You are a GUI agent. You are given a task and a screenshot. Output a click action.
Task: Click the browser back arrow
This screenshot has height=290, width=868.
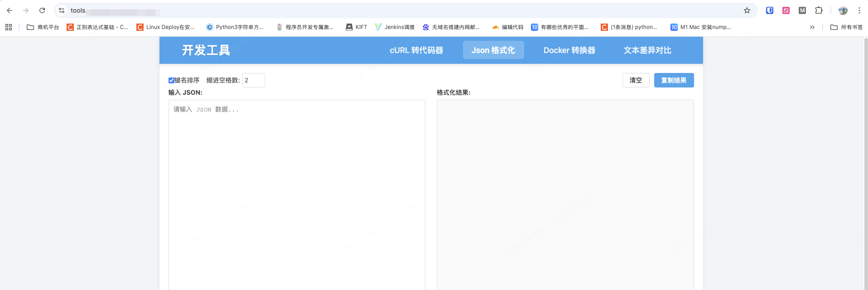[10, 10]
